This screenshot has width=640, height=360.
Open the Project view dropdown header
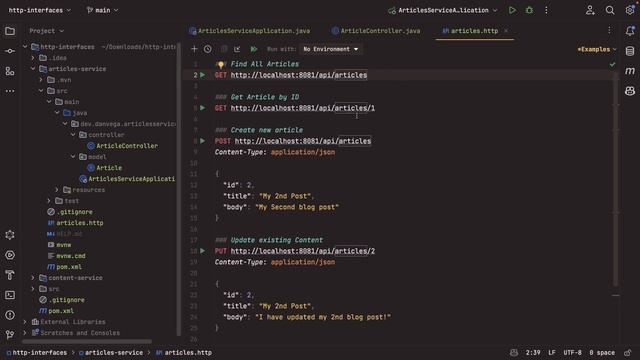[x=46, y=31]
